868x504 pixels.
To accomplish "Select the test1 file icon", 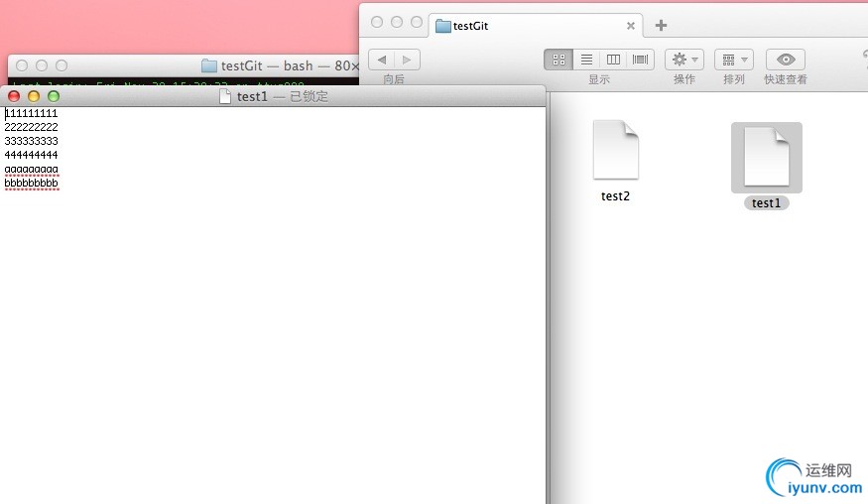I will point(767,157).
